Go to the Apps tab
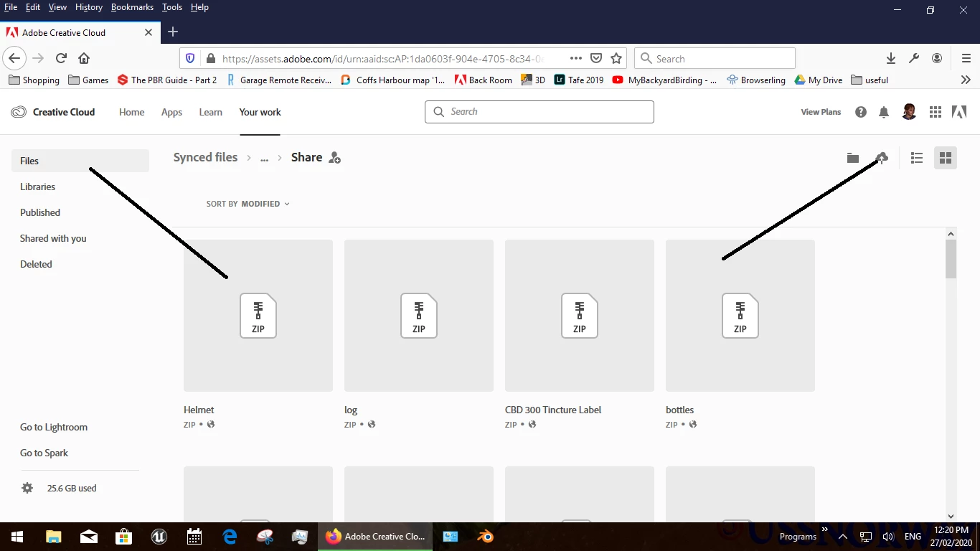This screenshot has width=980, height=551. (171, 112)
